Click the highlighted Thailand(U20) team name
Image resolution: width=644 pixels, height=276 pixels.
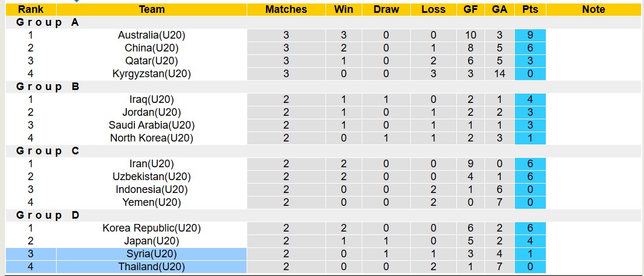[x=152, y=267]
